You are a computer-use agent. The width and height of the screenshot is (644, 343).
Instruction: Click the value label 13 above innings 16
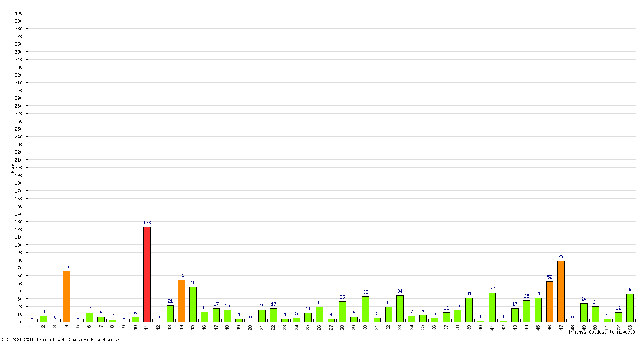pos(204,307)
